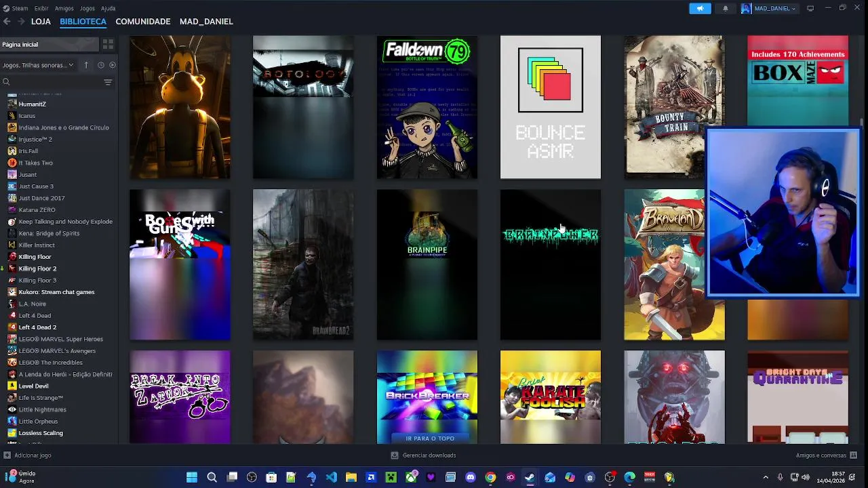Viewport: 868px width, 488px height.
Task: Click the sort ascending arrow icon
Action: click(x=86, y=65)
